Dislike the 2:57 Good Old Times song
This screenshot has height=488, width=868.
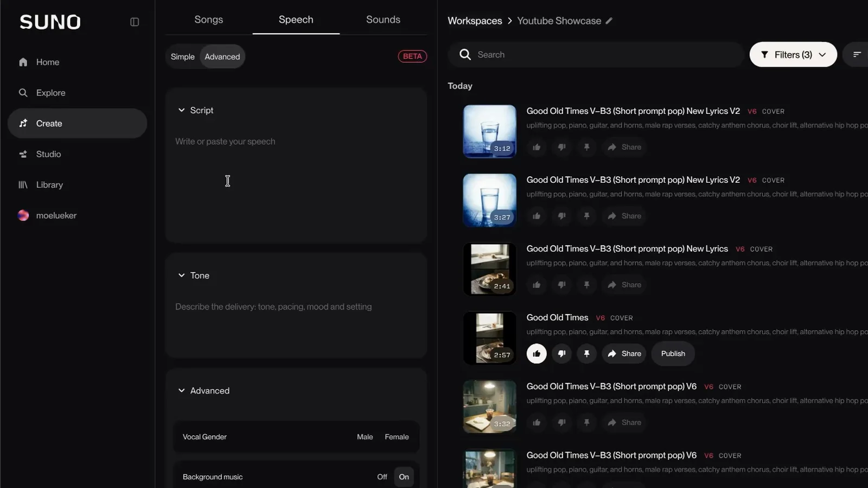tap(561, 354)
